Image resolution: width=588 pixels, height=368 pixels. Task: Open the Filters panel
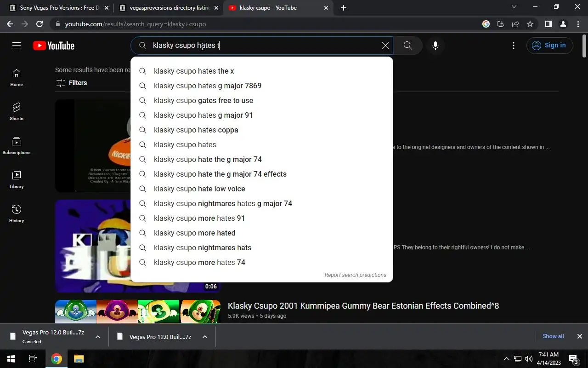tap(71, 83)
